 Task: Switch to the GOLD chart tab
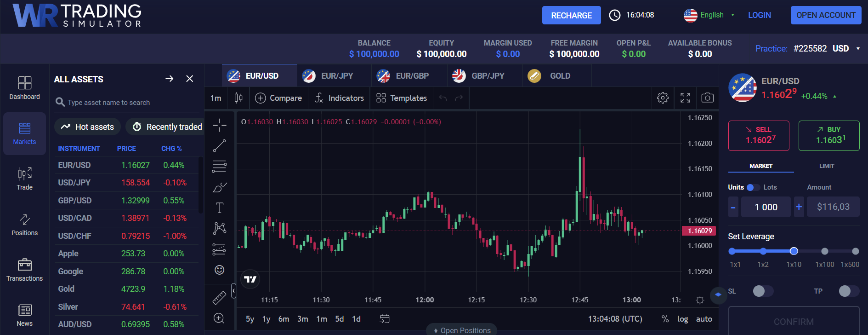(556, 76)
